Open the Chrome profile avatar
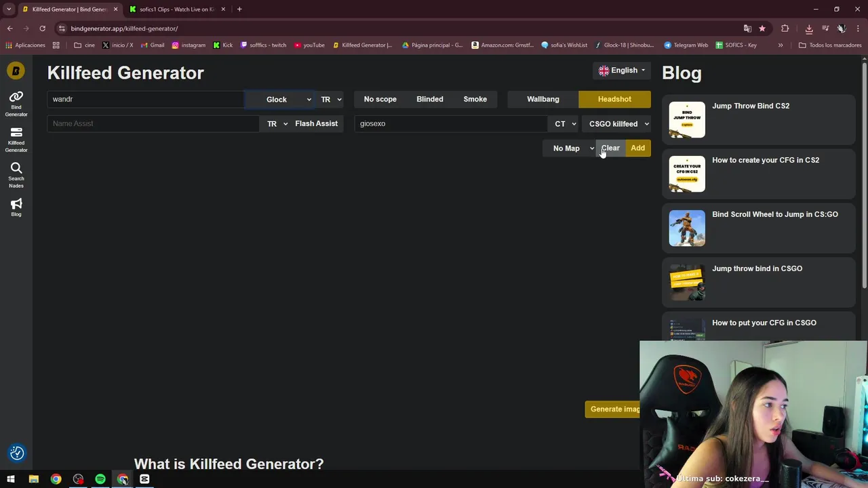Image resolution: width=868 pixels, height=488 pixels. coord(842,28)
